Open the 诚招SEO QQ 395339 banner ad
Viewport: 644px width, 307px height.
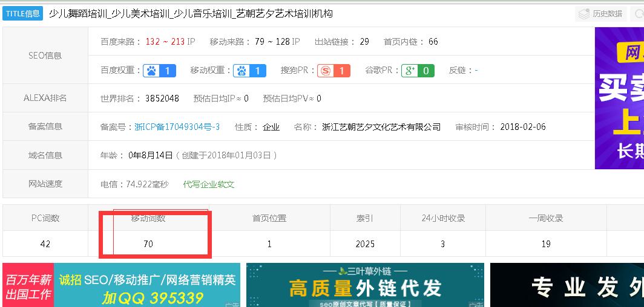(121, 285)
